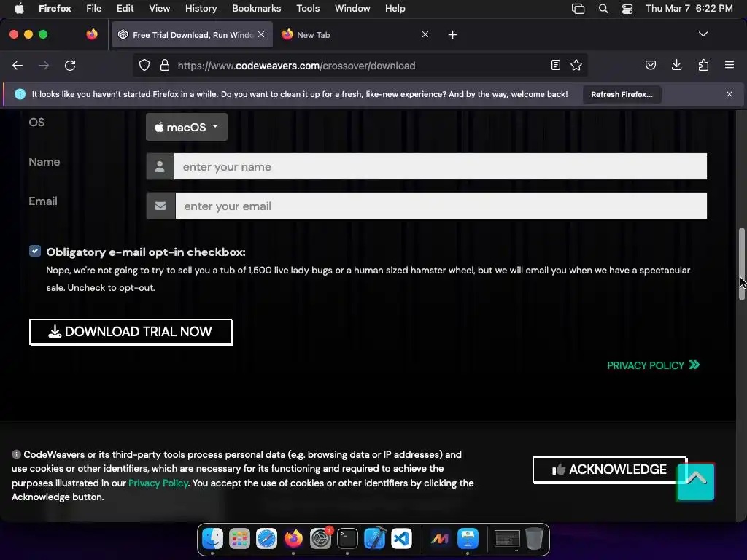
Task: Open Launchpad from the dock
Action: (239, 539)
